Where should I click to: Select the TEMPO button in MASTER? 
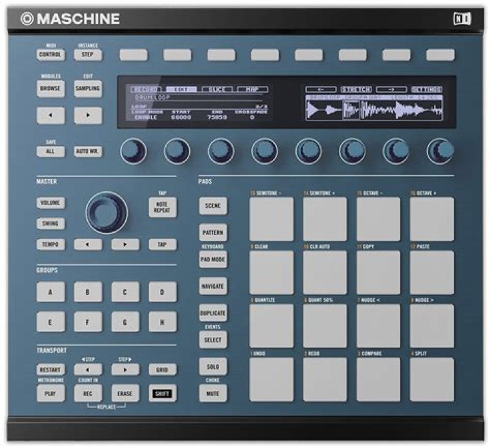click(x=50, y=244)
